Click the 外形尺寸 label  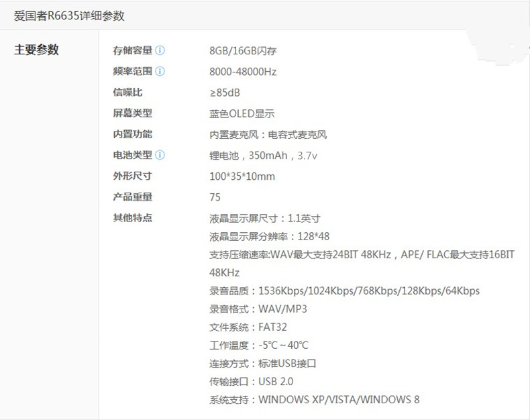(133, 176)
